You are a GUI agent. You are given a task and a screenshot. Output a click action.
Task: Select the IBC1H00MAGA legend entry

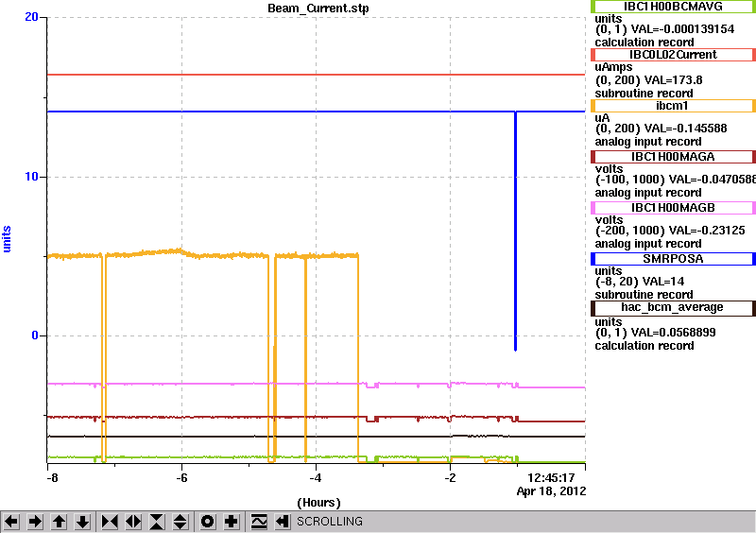coord(673,157)
